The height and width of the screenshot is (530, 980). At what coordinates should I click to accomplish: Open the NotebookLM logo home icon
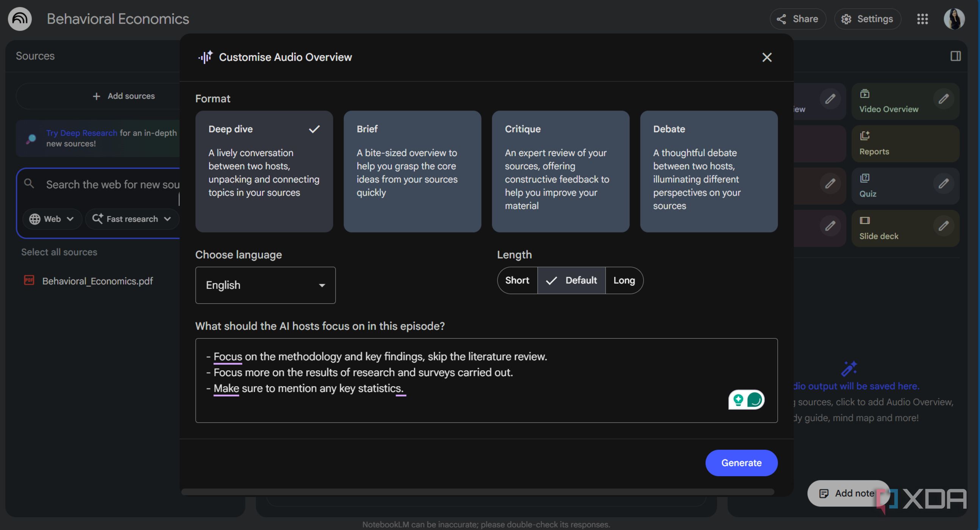20,19
